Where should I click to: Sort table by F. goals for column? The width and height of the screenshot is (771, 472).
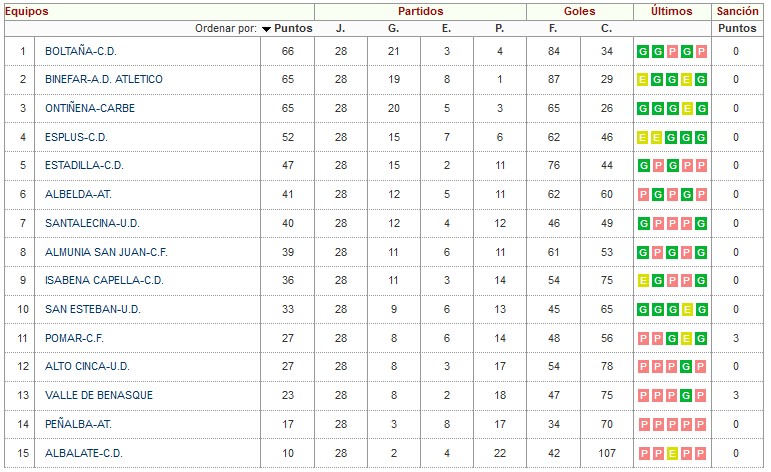pyautogui.click(x=553, y=29)
